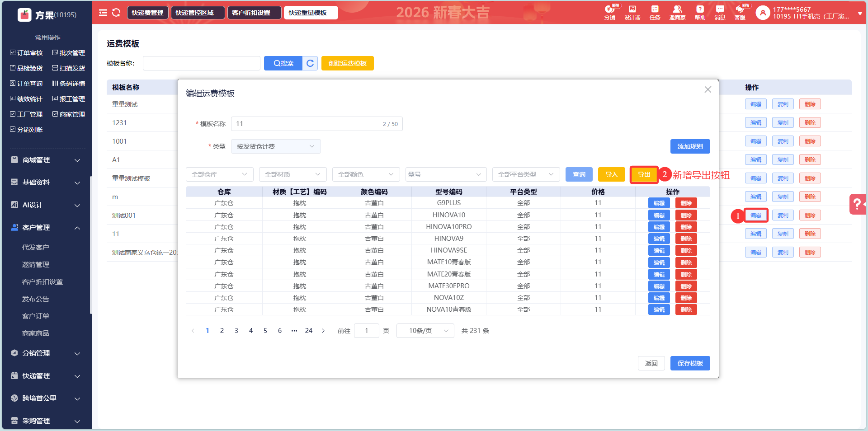Click the 导出 export button
The width and height of the screenshot is (868, 431).
(x=644, y=174)
